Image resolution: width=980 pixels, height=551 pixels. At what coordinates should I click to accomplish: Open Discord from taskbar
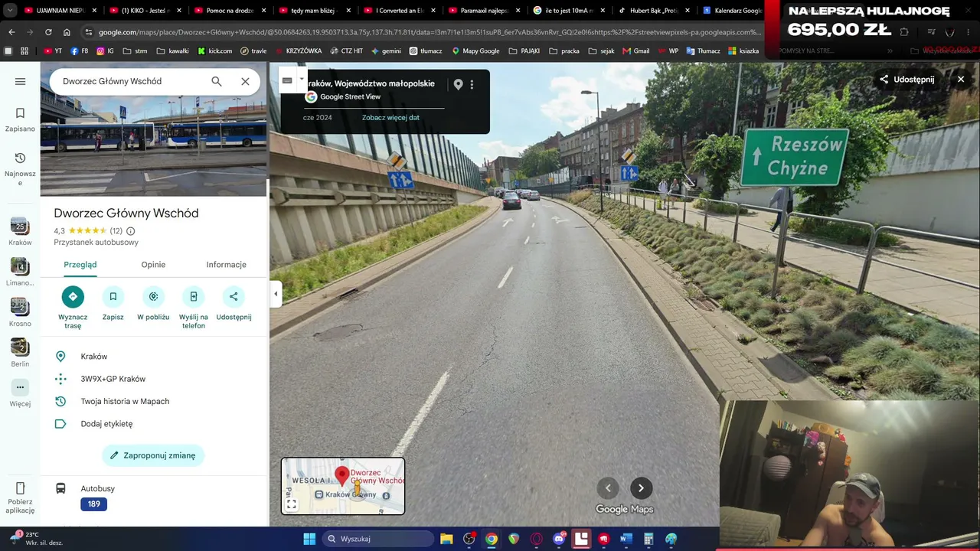point(559,539)
